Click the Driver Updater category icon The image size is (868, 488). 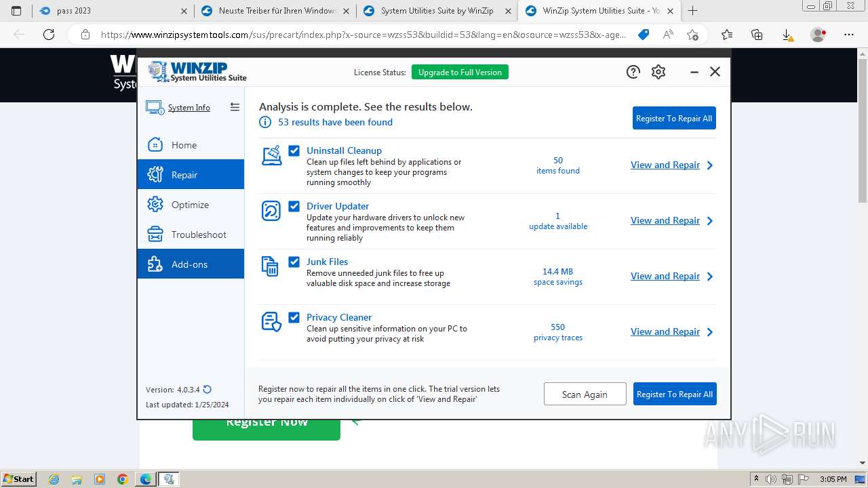pos(271,211)
